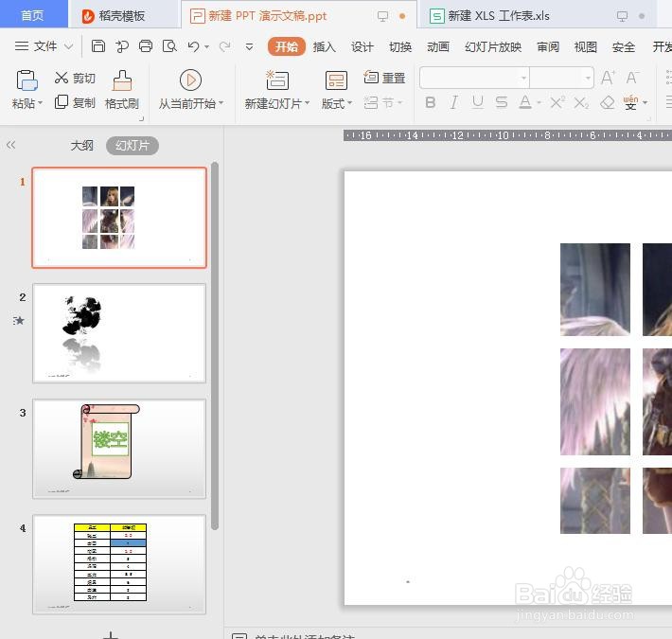Click the Print icon in quick toolbar
Image resolution: width=672 pixels, height=639 pixels.
point(146,45)
